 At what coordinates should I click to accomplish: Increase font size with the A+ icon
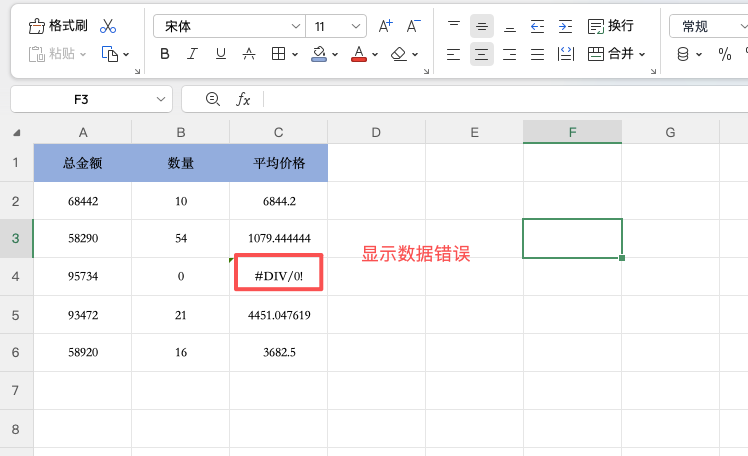click(385, 26)
